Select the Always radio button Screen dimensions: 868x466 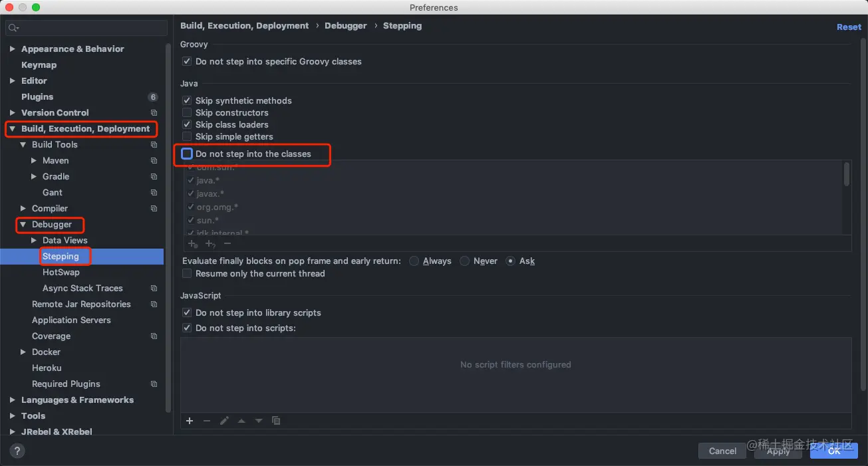pyautogui.click(x=414, y=261)
